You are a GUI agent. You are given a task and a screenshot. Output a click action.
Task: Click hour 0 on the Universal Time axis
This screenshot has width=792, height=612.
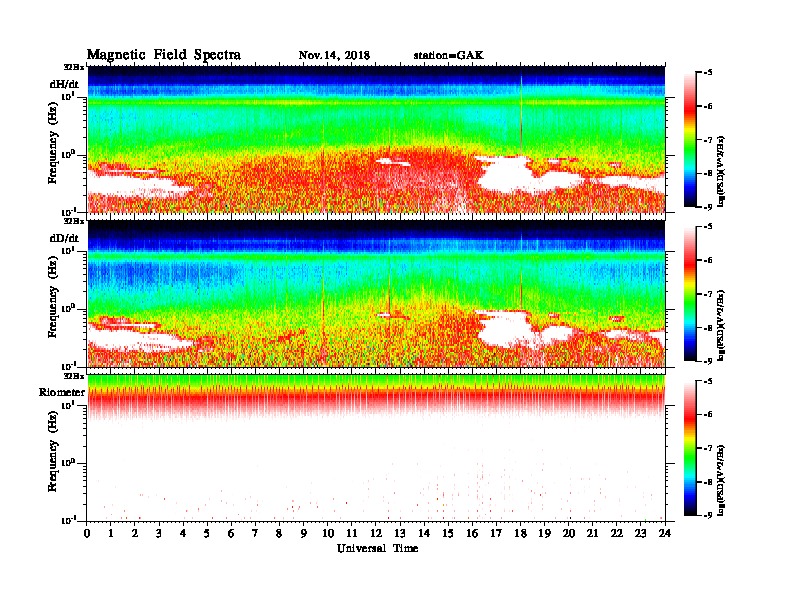click(x=87, y=534)
